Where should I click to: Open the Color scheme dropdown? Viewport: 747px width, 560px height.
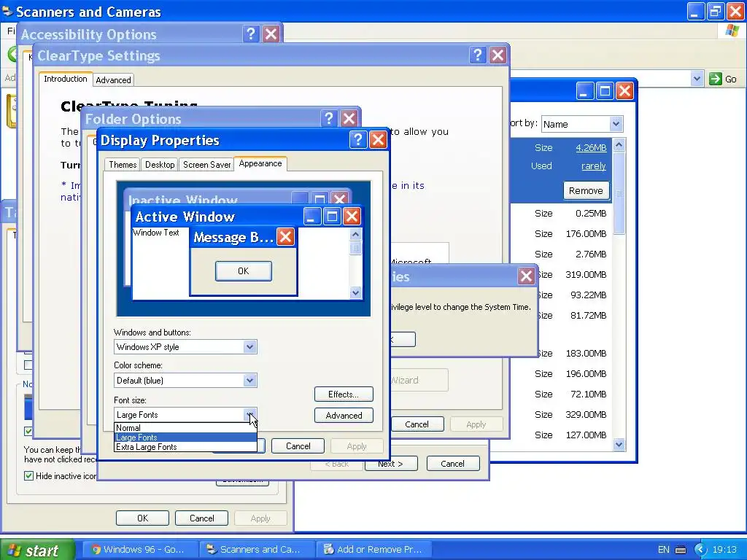[249, 380]
